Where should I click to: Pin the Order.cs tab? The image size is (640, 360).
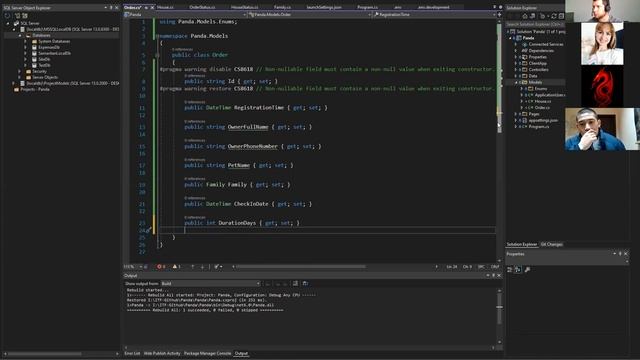click(146, 7)
